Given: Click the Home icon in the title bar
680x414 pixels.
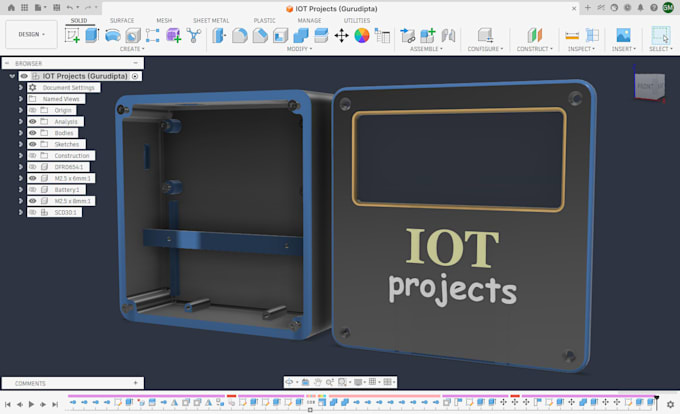Looking at the screenshot, I should (11, 8).
